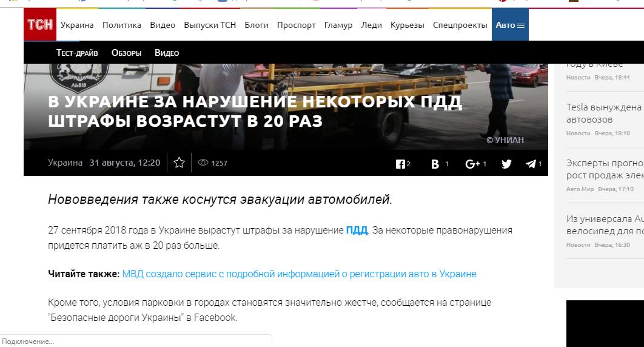Share article on Facebook icon

tap(400, 164)
